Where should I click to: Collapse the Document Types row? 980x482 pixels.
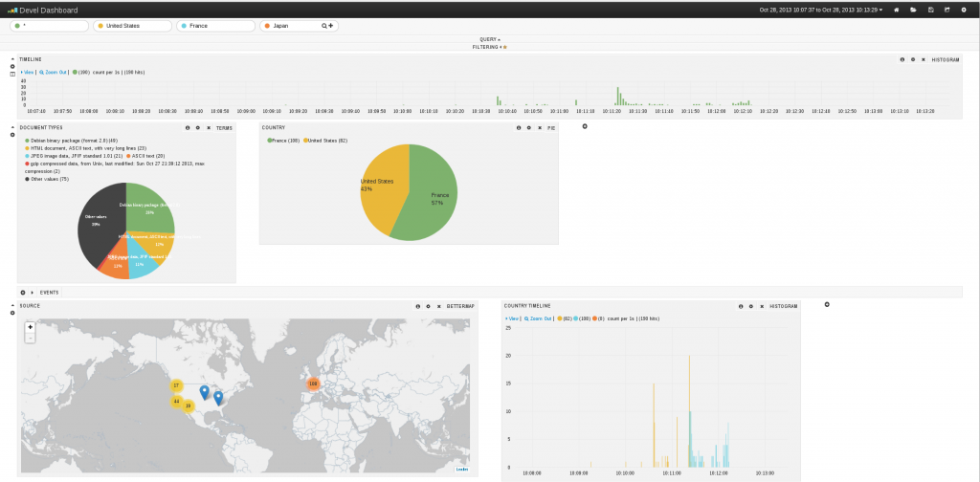click(12, 127)
